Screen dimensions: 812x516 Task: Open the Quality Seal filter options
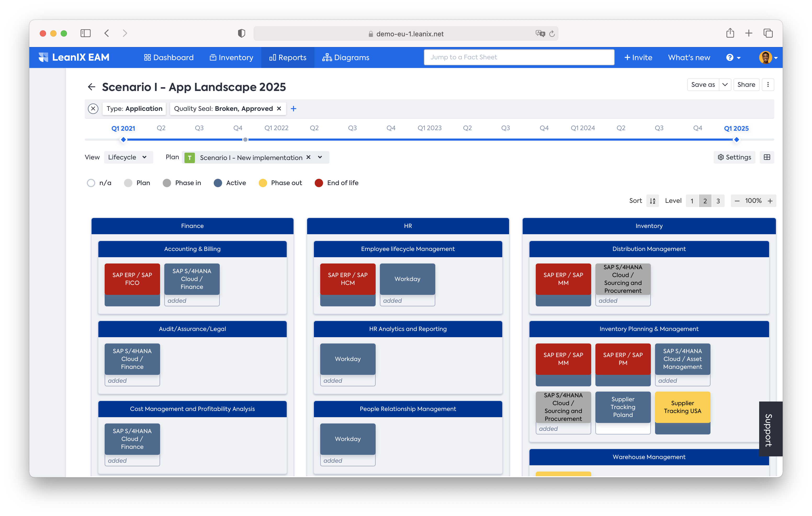223,108
